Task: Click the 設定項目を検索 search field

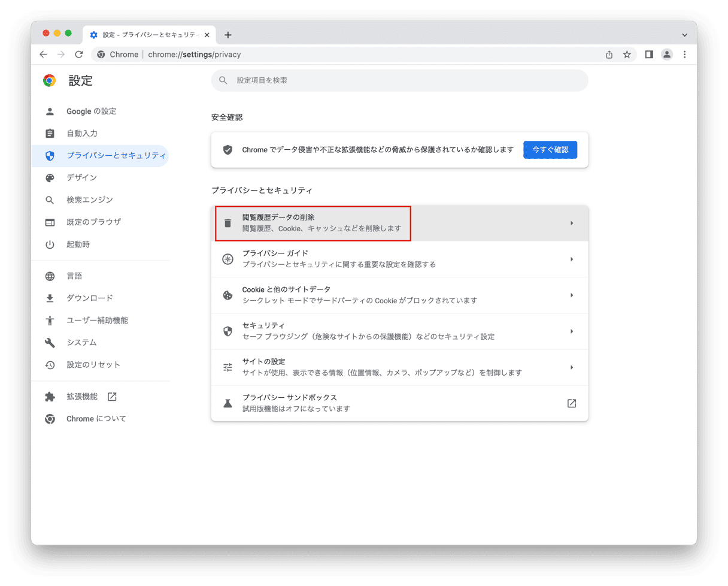Action: click(399, 80)
